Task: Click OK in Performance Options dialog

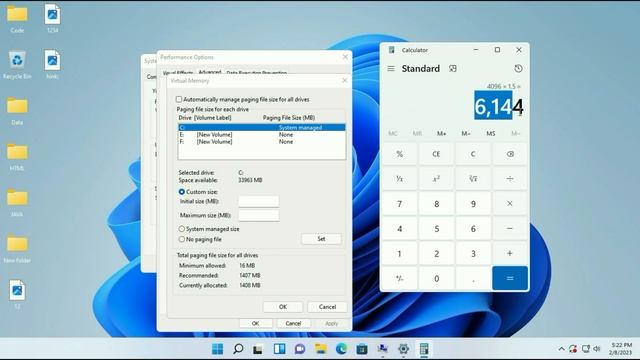Action: (256, 323)
